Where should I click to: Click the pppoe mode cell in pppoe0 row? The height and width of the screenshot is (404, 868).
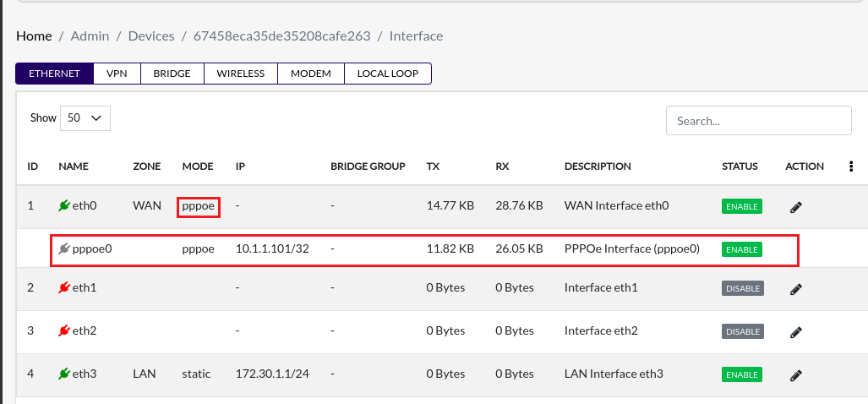coord(198,249)
